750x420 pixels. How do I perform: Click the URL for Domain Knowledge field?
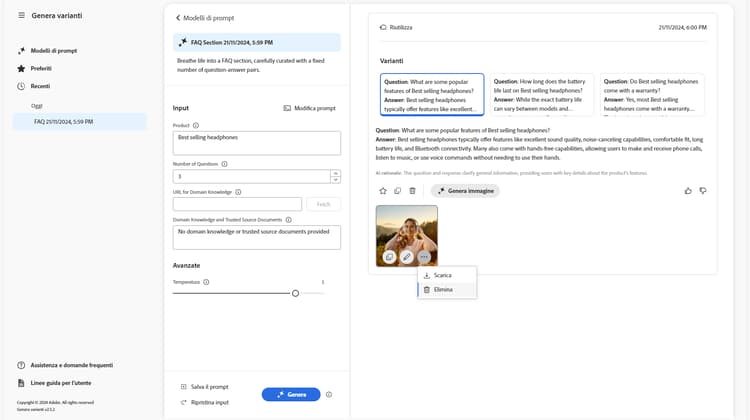point(237,204)
